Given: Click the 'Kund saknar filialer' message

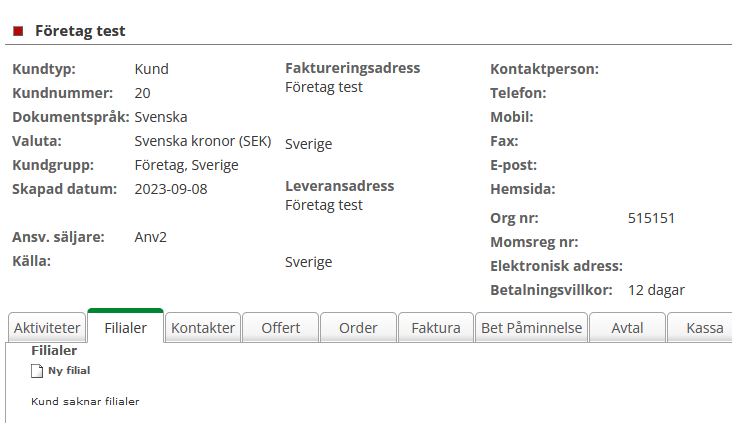Looking at the screenshot, I should 85,402.
